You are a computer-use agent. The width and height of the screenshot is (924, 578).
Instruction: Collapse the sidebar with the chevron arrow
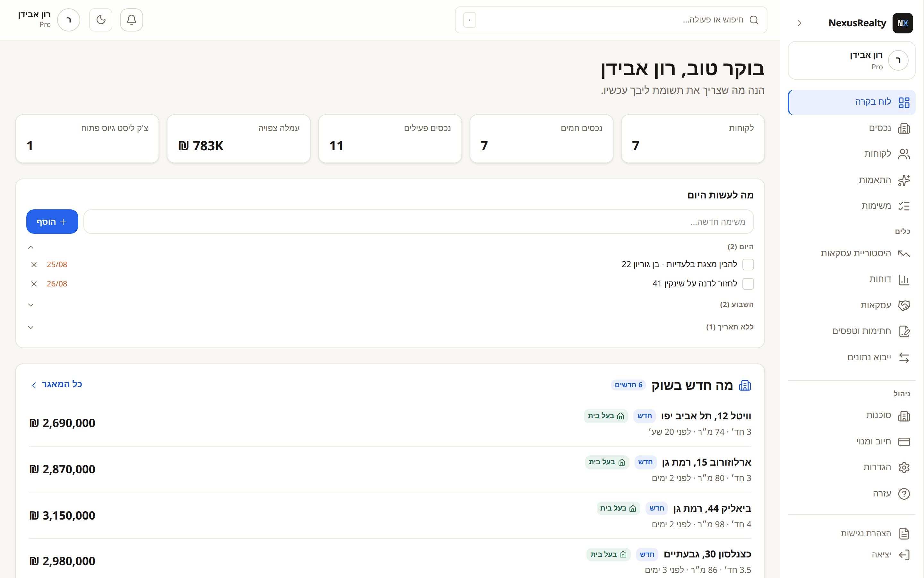pyautogui.click(x=800, y=23)
